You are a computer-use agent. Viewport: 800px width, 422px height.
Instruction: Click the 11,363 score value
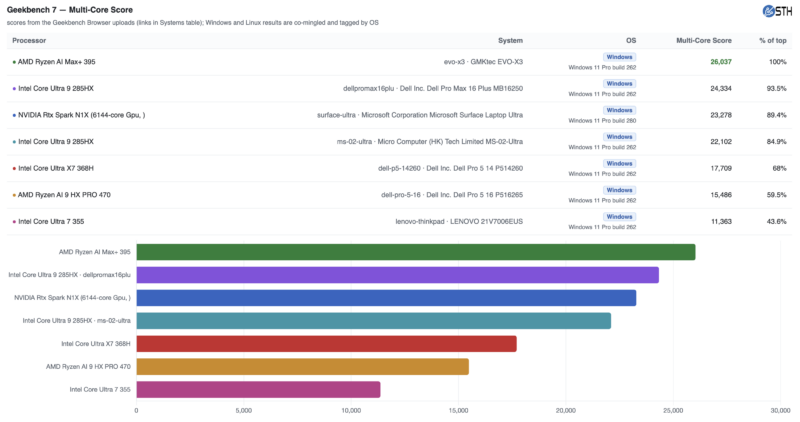tap(721, 221)
